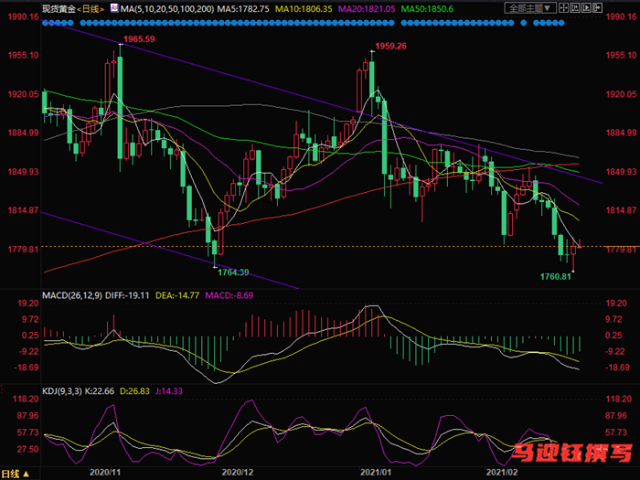Viewport: 640px width, 480px height.
Task: Click the 1760.81 low price marker
Action: [x=556, y=277]
